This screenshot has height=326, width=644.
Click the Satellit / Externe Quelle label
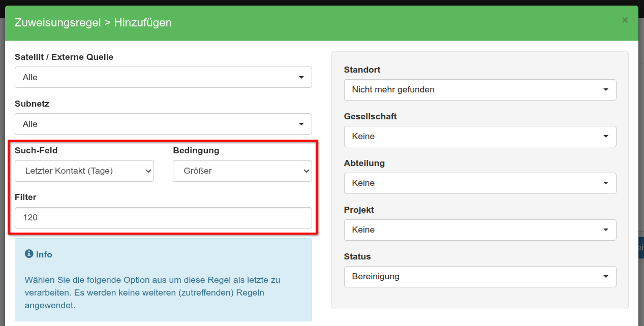64,57
